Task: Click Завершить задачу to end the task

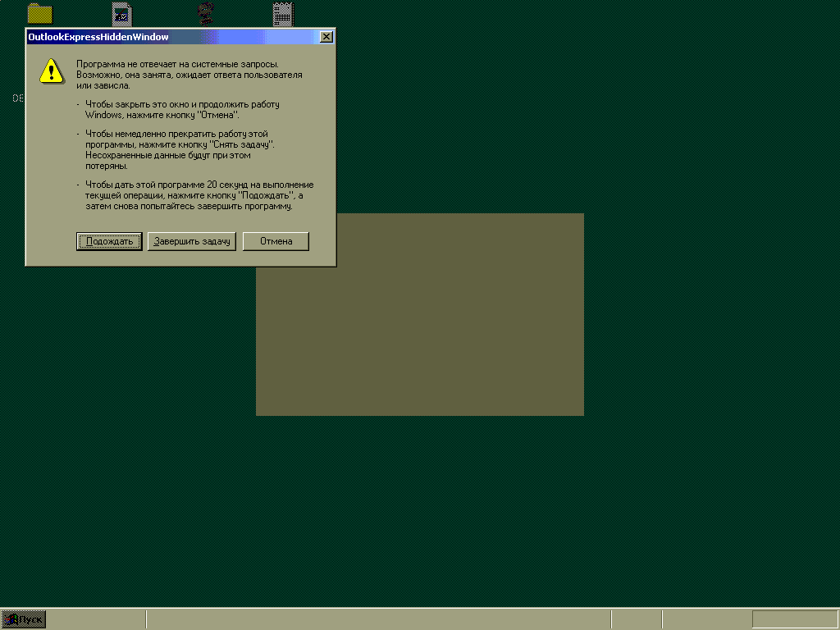Action: [x=192, y=241]
